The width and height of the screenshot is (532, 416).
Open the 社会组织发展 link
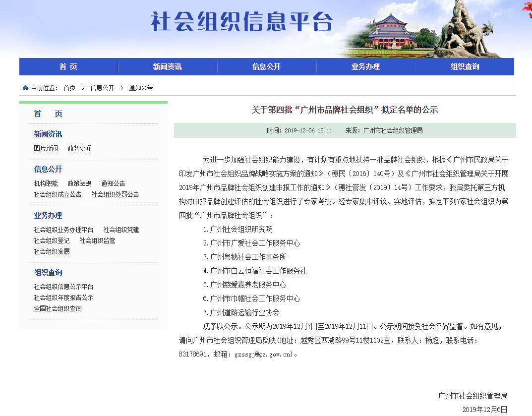(x=52, y=251)
